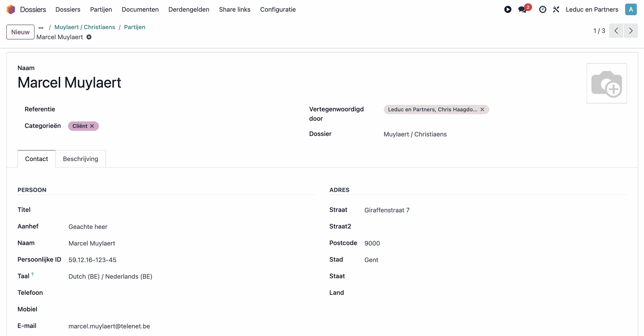This screenshot has height=336, width=644.
Task: Upload a photo via the camera placeholder
Action: (606, 83)
